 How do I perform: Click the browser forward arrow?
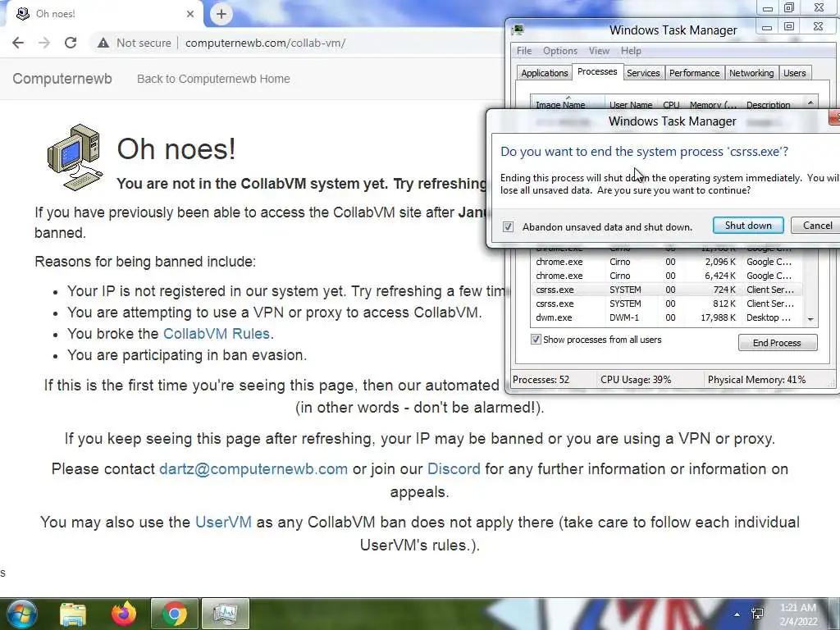(44, 43)
